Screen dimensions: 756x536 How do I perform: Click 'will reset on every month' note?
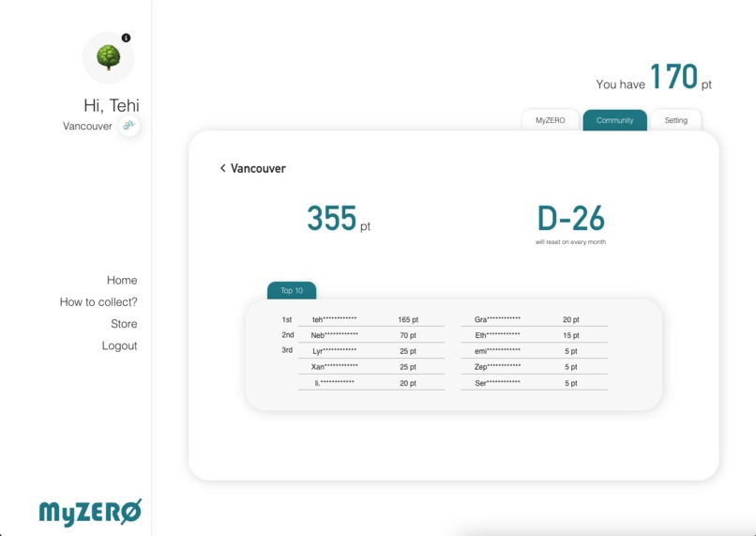click(570, 242)
